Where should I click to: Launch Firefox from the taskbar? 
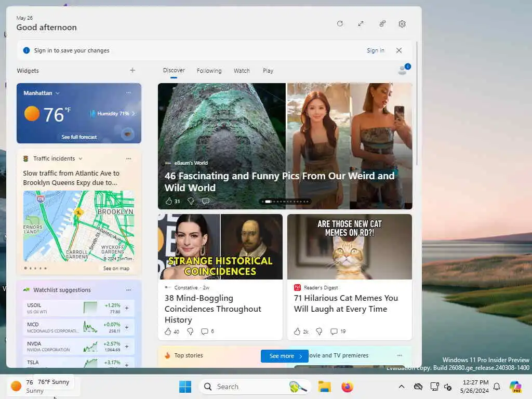[x=347, y=387]
